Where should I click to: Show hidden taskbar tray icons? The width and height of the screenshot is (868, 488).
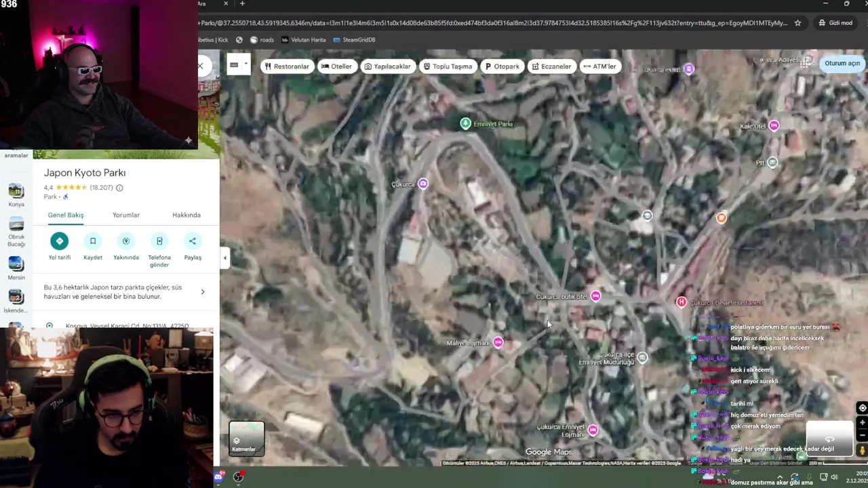(780, 476)
